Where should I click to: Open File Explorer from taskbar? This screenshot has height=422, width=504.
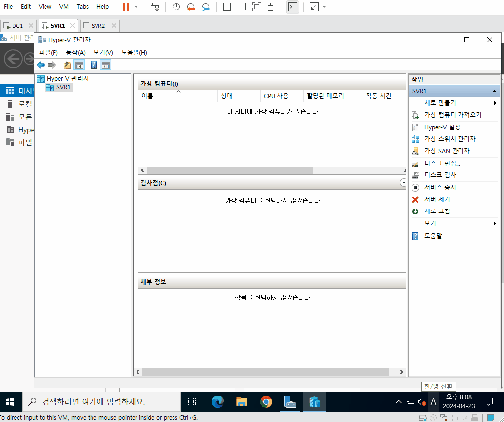tap(242, 402)
